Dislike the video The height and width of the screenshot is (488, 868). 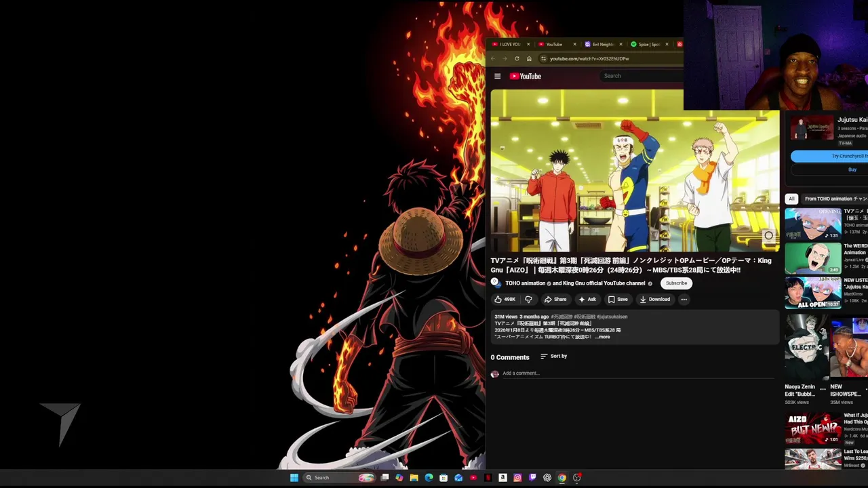tap(528, 299)
